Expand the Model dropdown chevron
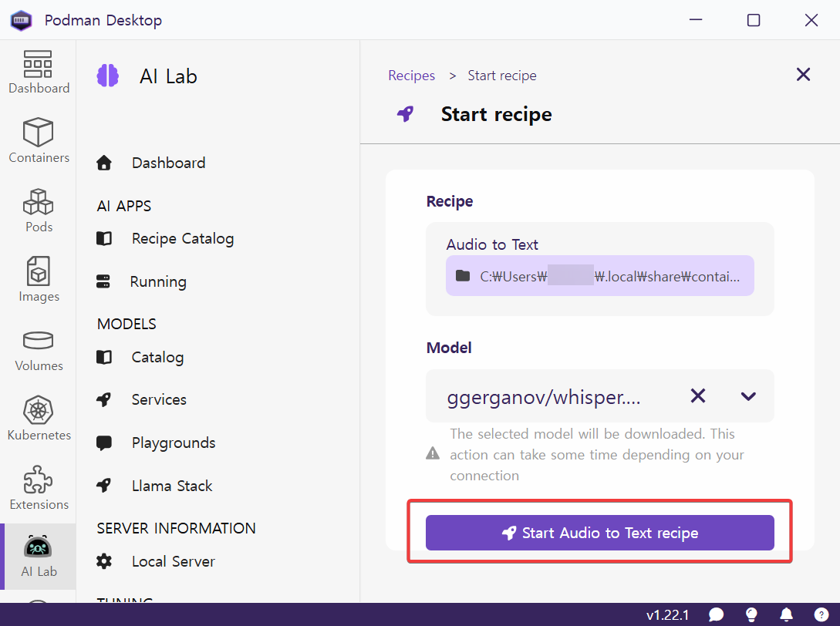840x626 pixels. (747, 396)
